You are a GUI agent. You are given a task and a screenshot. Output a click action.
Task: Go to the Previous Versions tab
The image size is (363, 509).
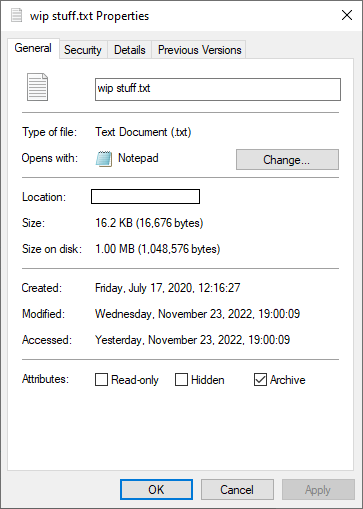pos(199,50)
